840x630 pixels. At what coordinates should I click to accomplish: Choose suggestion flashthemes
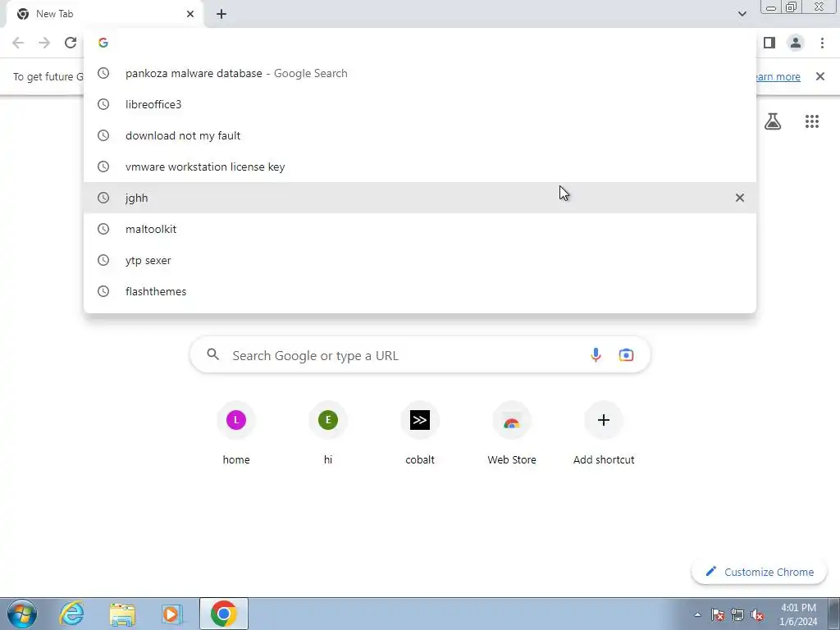pos(420,291)
